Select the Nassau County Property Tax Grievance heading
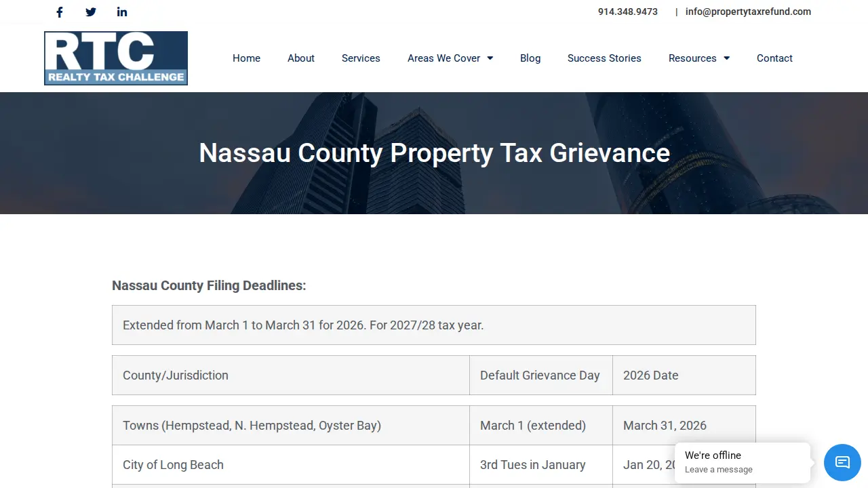The width and height of the screenshot is (868, 488). pyautogui.click(x=434, y=152)
